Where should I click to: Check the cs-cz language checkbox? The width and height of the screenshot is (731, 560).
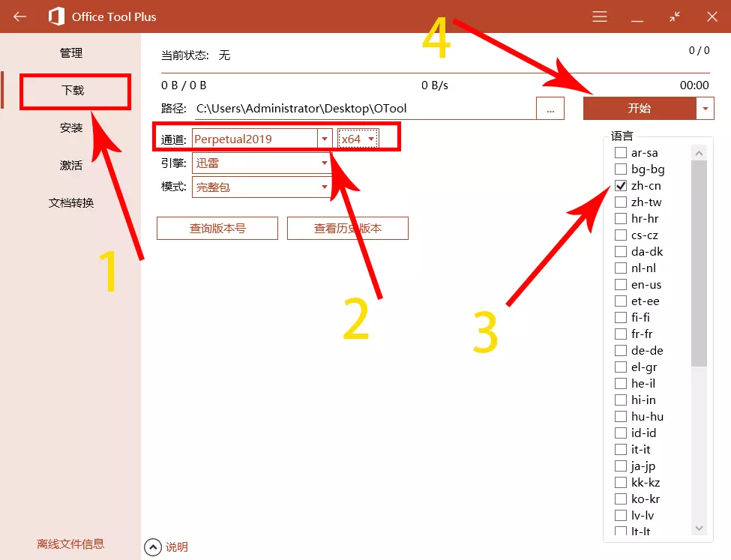click(621, 235)
